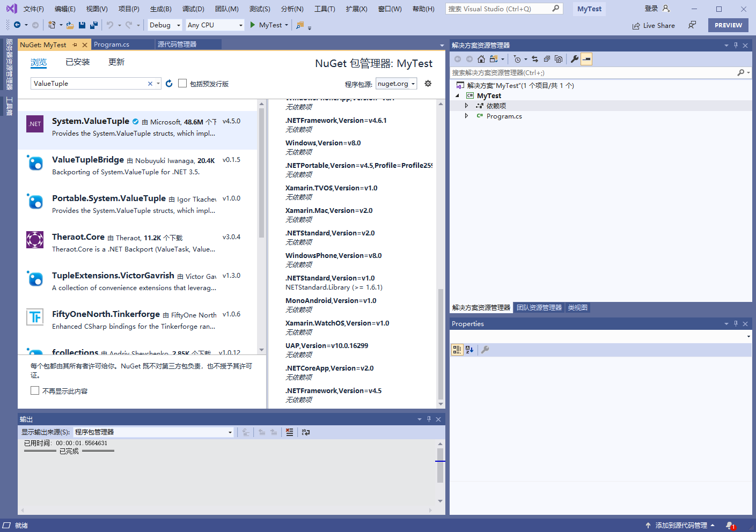
Task: Open the MyTest startup target dropdown arrow
Action: tap(287, 25)
